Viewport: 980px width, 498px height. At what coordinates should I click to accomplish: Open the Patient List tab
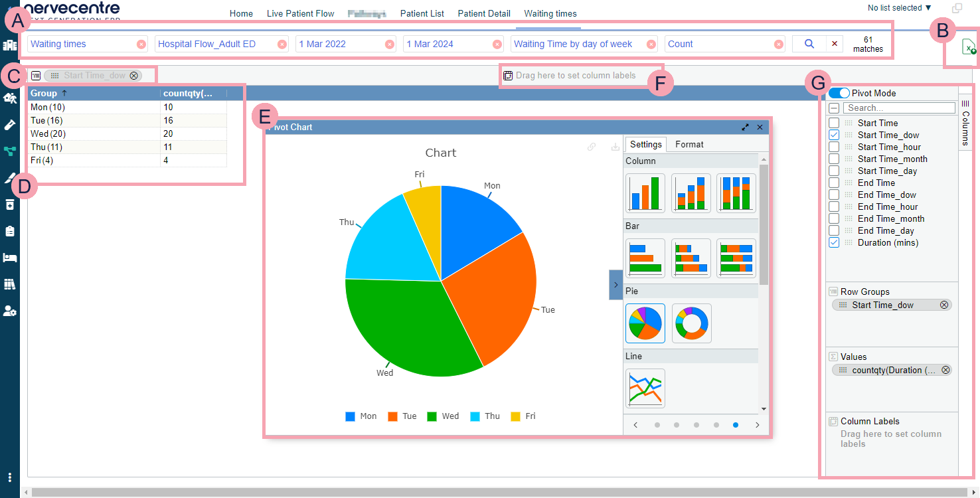(422, 13)
